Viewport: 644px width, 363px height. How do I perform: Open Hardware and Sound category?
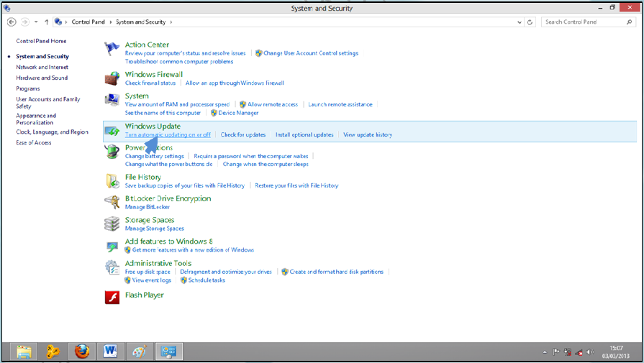point(42,78)
